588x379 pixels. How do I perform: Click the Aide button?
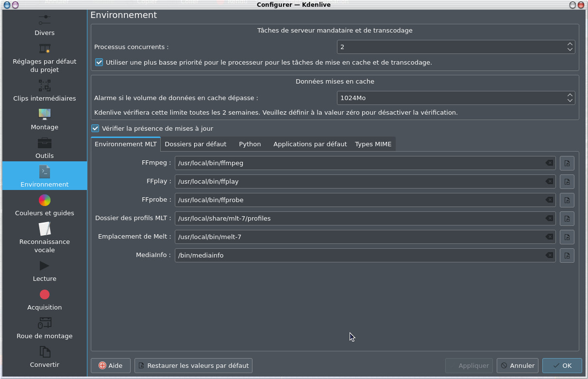point(111,366)
